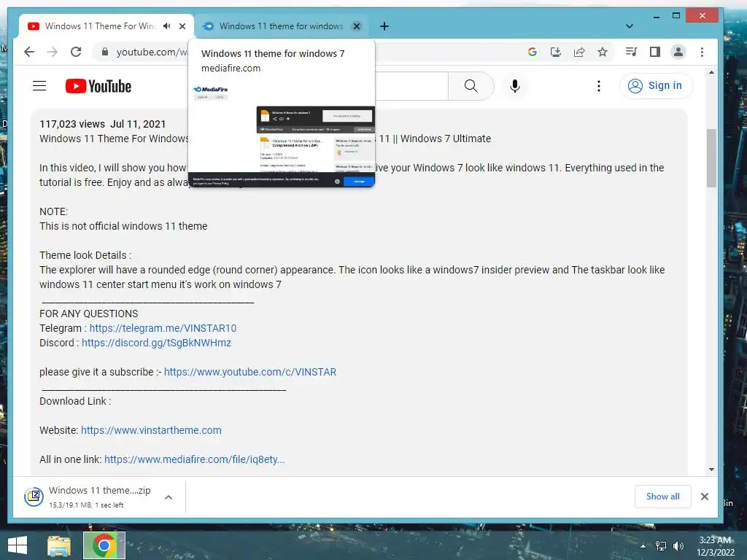The width and height of the screenshot is (747, 560).
Task: Install the page as an app
Action: click(555, 52)
